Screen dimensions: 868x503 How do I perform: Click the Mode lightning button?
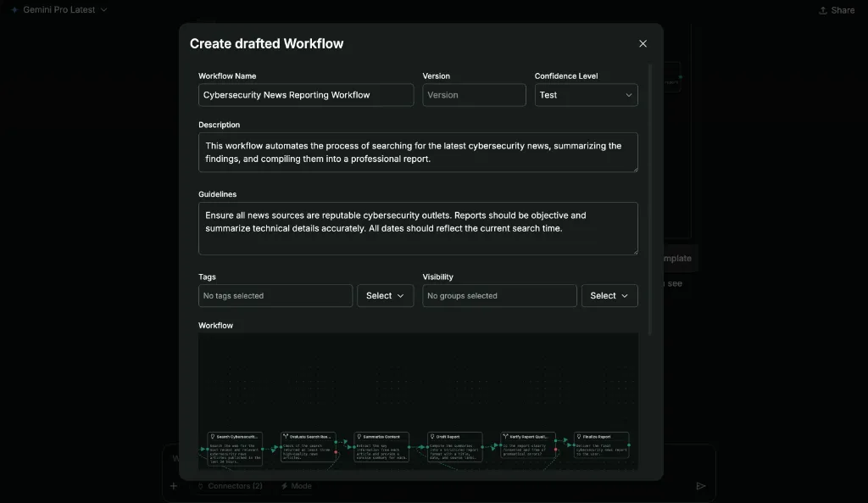296,486
